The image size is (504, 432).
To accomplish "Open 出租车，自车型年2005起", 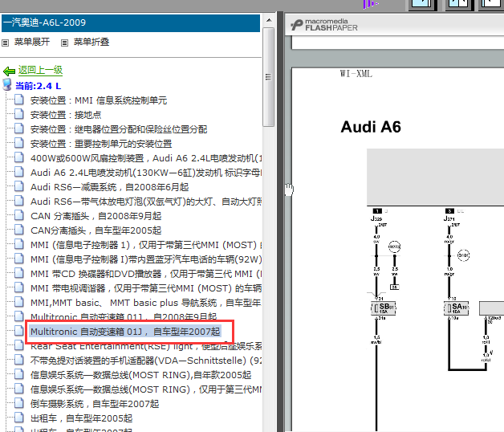I will 81,418.
